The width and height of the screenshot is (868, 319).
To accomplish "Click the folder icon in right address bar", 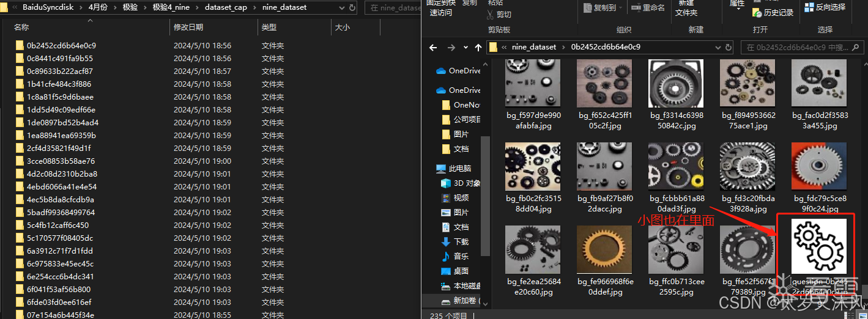I will 493,47.
